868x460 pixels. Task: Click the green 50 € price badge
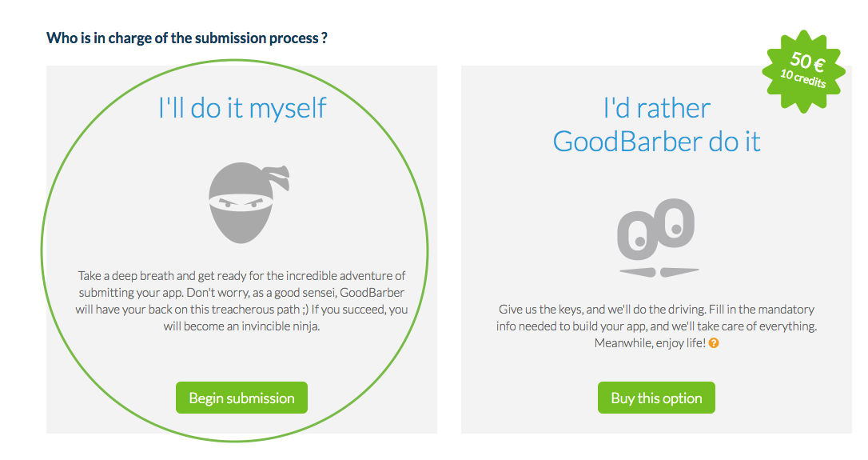804,71
